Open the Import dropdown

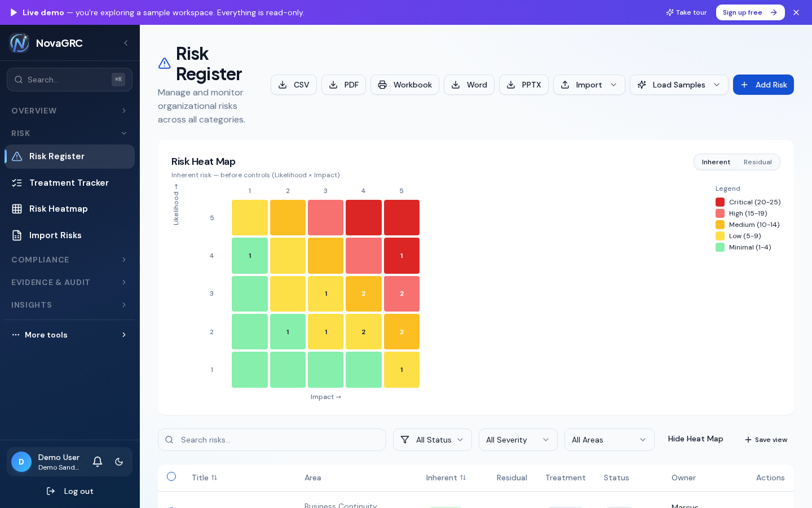coord(589,85)
